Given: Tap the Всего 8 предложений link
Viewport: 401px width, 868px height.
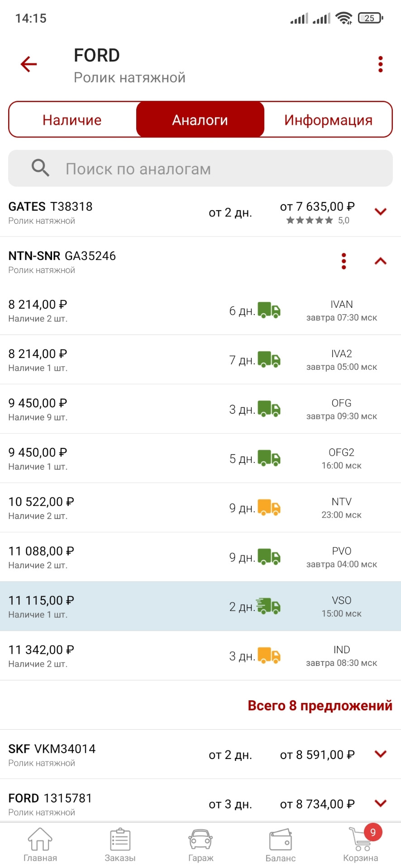Looking at the screenshot, I should point(320,706).
